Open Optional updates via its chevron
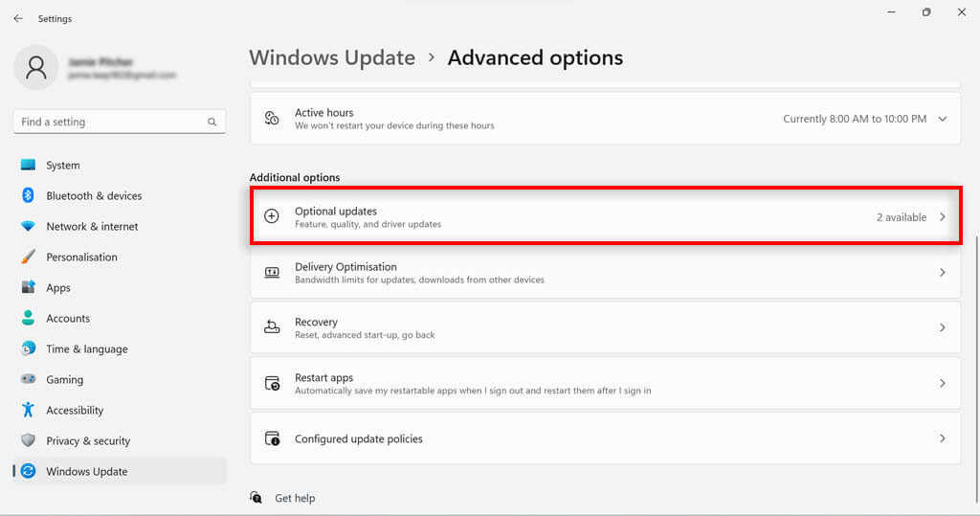 (x=943, y=217)
